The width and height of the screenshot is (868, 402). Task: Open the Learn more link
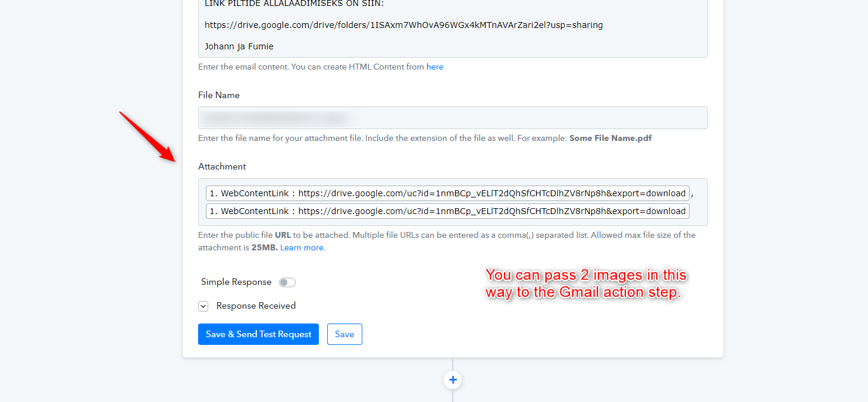click(x=302, y=247)
